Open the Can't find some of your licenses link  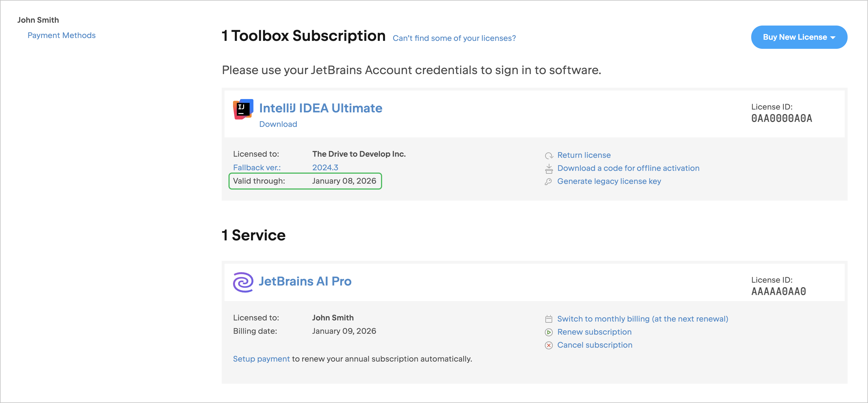[x=454, y=38]
